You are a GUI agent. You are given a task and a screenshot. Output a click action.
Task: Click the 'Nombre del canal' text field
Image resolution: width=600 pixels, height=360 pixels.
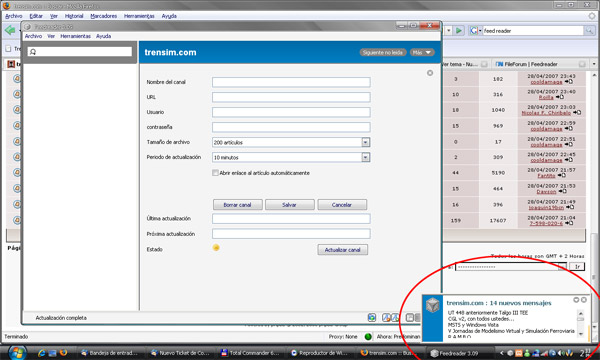pyautogui.click(x=291, y=82)
